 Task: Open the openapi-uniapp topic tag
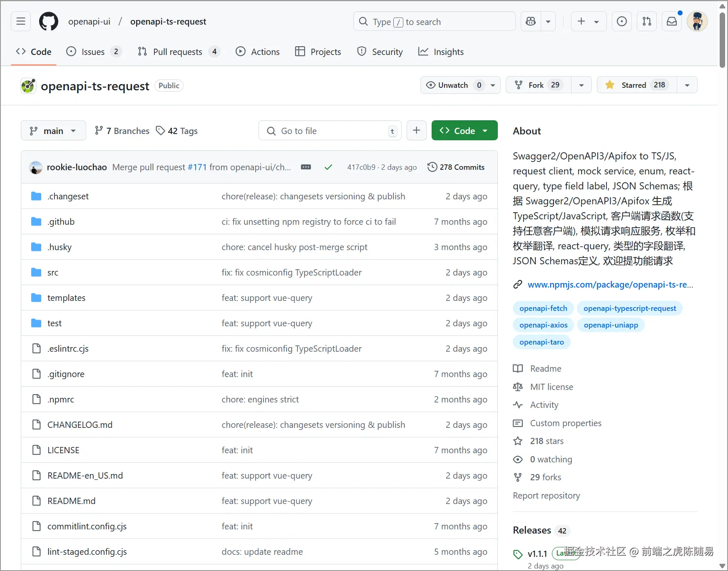[x=611, y=325]
